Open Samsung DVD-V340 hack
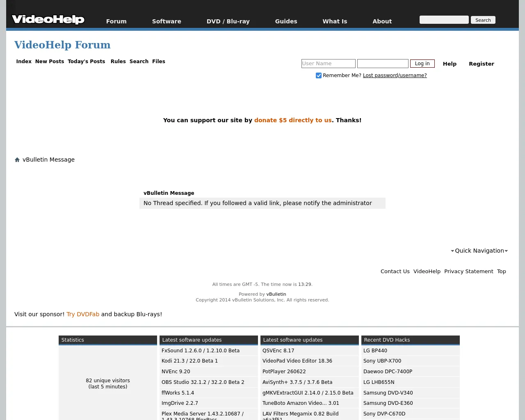The height and width of the screenshot is (420, 525). click(x=388, y=393)
